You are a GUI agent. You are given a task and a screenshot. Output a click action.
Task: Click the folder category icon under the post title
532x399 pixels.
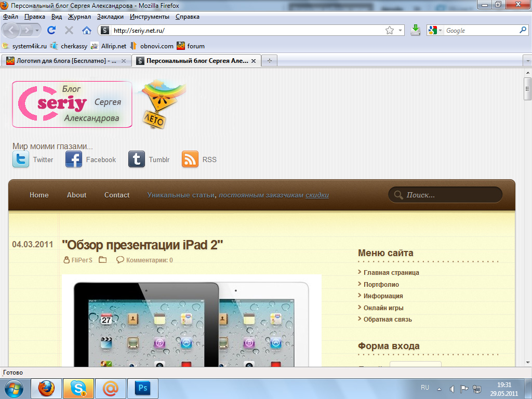pyautogui.click(x=102, y=260)
